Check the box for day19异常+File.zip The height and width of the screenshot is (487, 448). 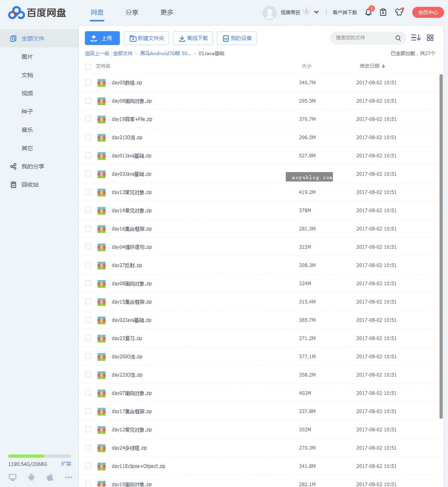tap(88, 119)
